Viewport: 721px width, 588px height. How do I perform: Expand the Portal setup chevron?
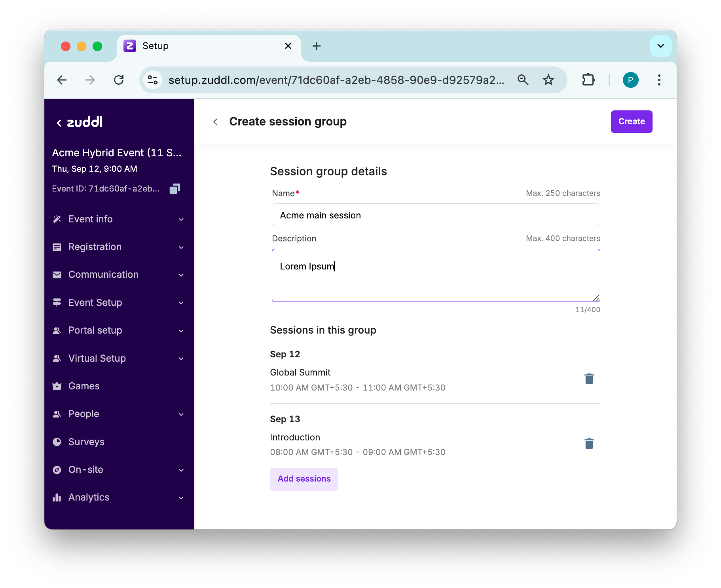pyautogui.click(x=181, y=331)
